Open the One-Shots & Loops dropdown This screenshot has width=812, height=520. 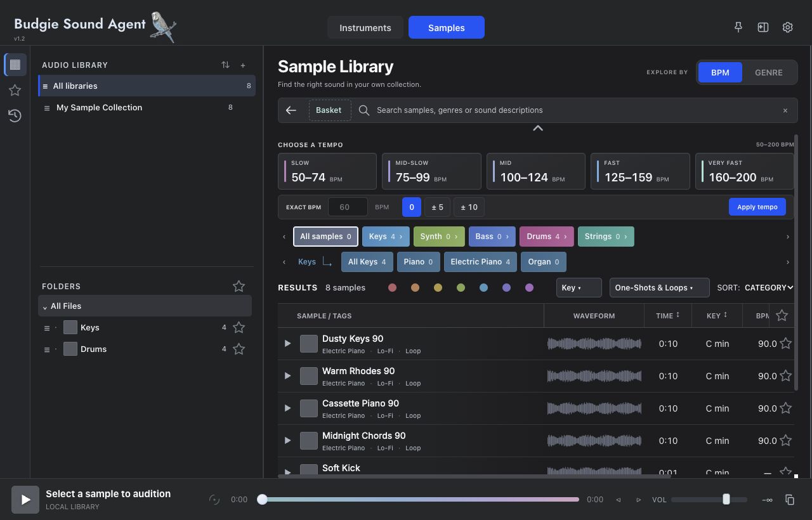(x=660, y=288)
